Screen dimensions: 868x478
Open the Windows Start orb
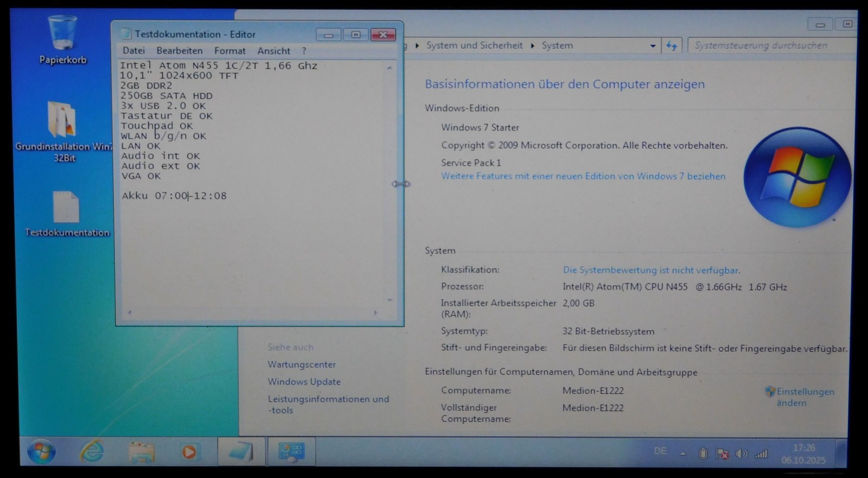41,451
